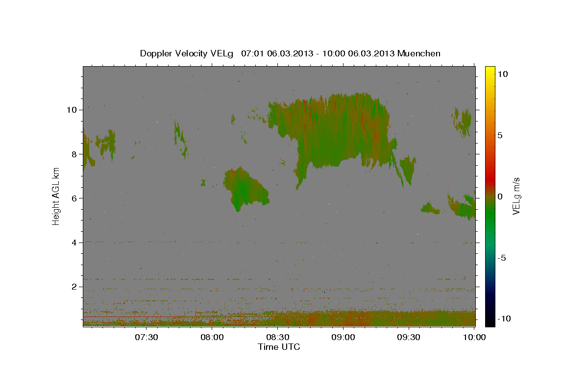Click the 07:30 time tick label
Viewport: 588px width, 392px height.
click(x=147, y=337)
